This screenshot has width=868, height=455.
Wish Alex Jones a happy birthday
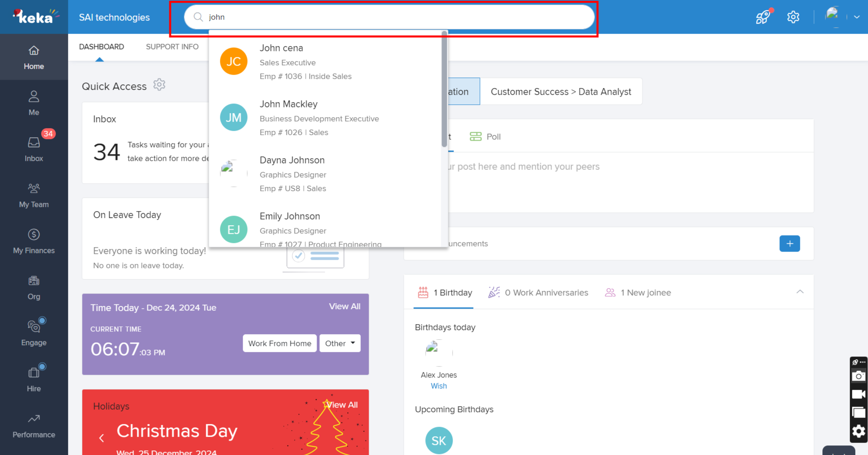pos(439,386)
